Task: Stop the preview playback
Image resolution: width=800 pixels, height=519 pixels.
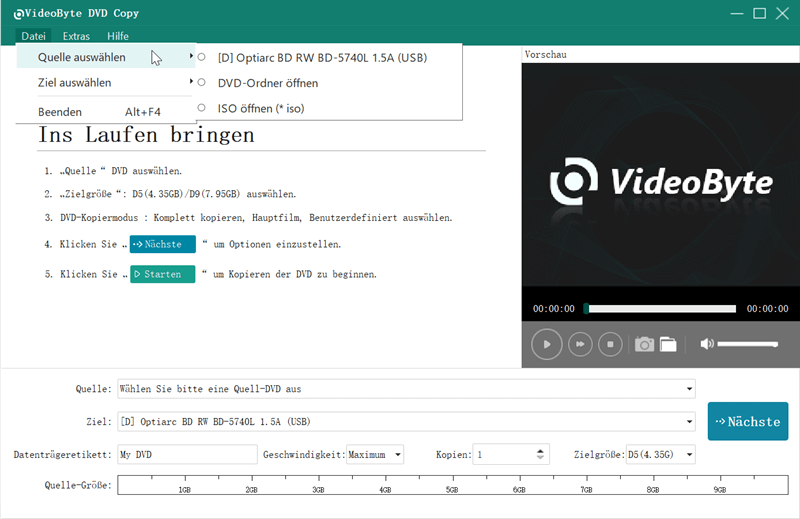Action: point(610,344)
